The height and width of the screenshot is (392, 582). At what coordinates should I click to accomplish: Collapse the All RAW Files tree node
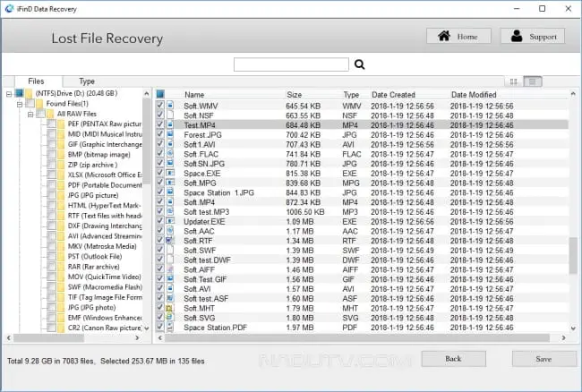(30, 115)
